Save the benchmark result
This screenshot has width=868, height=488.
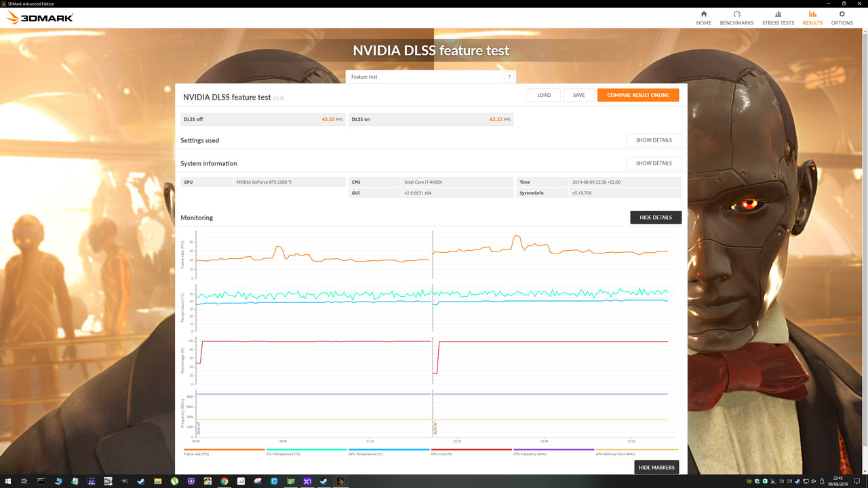tap(579, 95)
